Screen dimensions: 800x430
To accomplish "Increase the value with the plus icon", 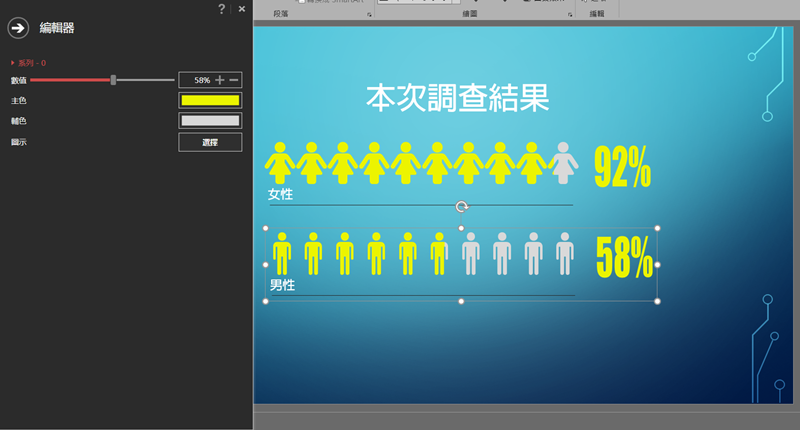I will pos(220,80).
